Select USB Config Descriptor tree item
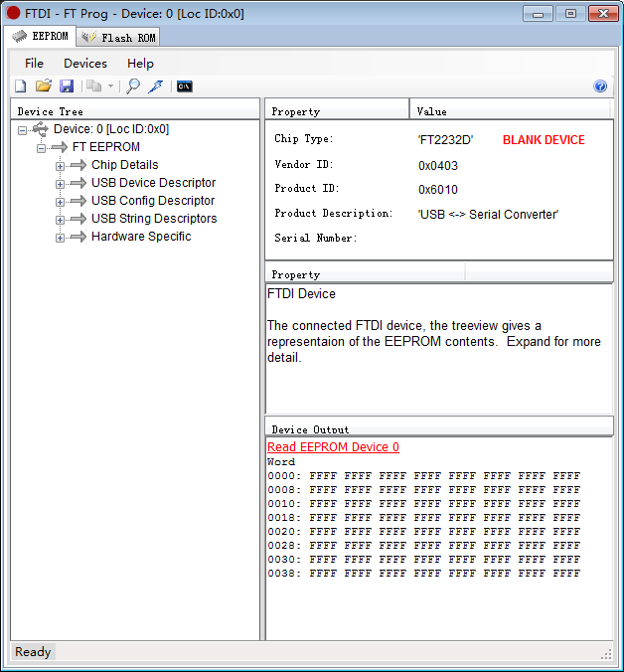Image resolution: width=624 pixels, height=672 pixels. [153, 201]
